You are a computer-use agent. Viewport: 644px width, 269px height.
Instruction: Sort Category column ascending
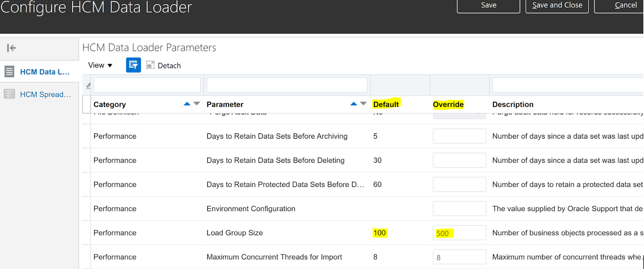[x=187, y=103]
